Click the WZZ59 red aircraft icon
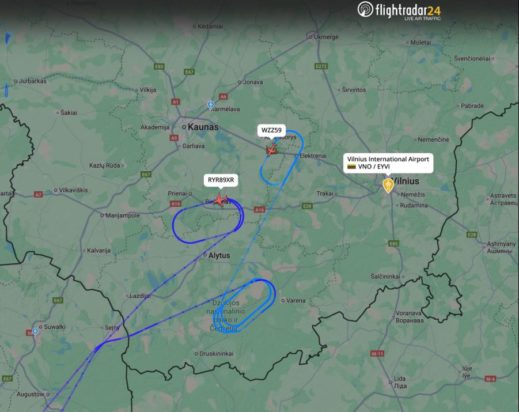The width and height of the screenshot is (519, 412). 272,150
